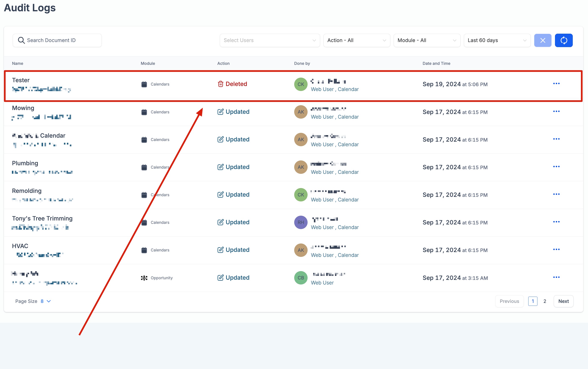Change the Page Size 8 selector
Viewport: 588px width, 369px height.
click(45, 301)
